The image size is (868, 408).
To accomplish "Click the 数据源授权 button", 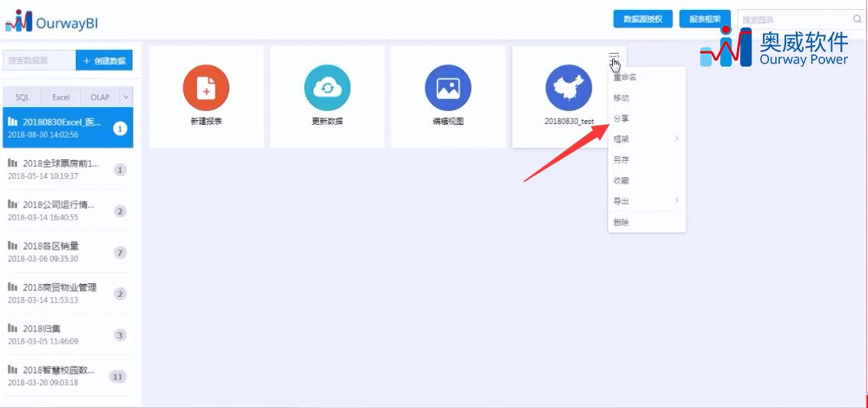I will (x=643, y=19).
